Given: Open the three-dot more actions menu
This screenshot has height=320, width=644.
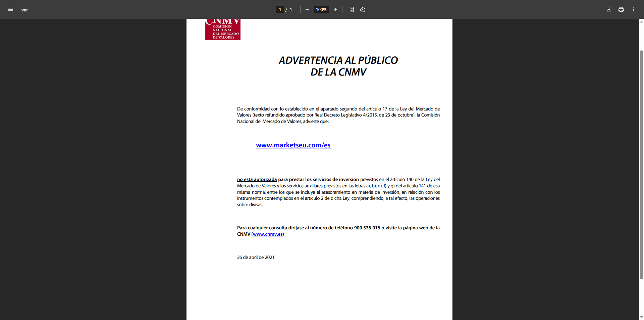Looking at the screenshot, I should (633, 9).
